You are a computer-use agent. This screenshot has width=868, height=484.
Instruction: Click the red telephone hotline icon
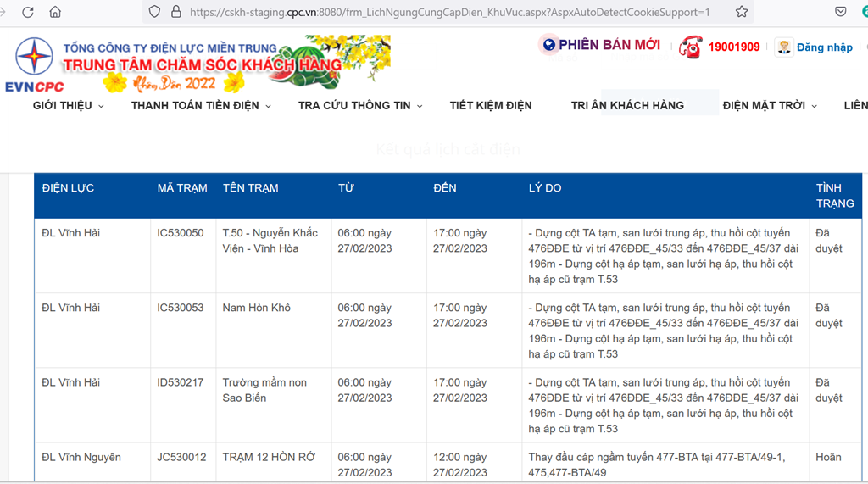(690, 47)
